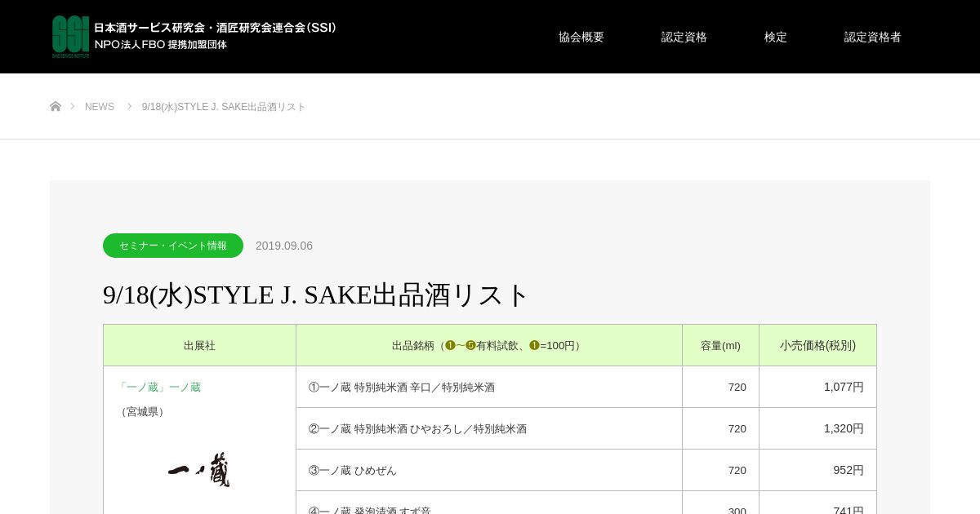Click the date 2019.09.06
Image resolution: width=980 pixels, height=514 pixels.
click(284, 246)
